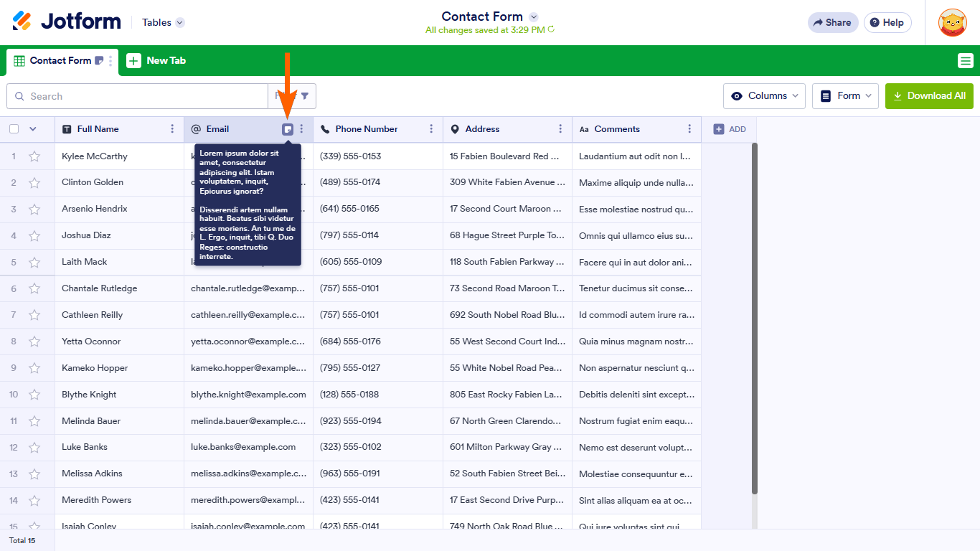980x551 pixels.
Task: Star row 2 Clinton Golden
Action: [x=34, y=182]
